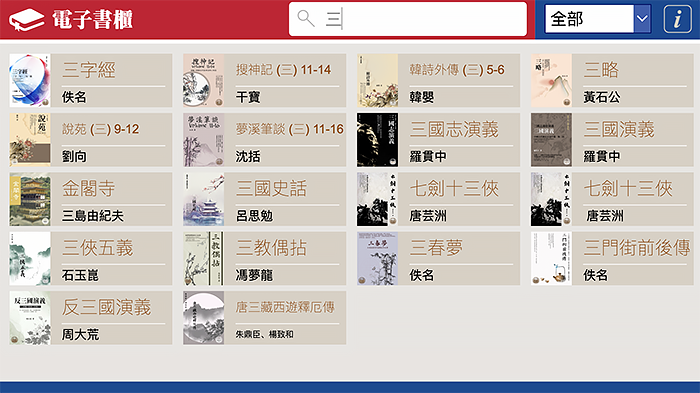Open the 三字經 book cover
Viewport: 700px width, 393px height.
[x=30, y=80]
